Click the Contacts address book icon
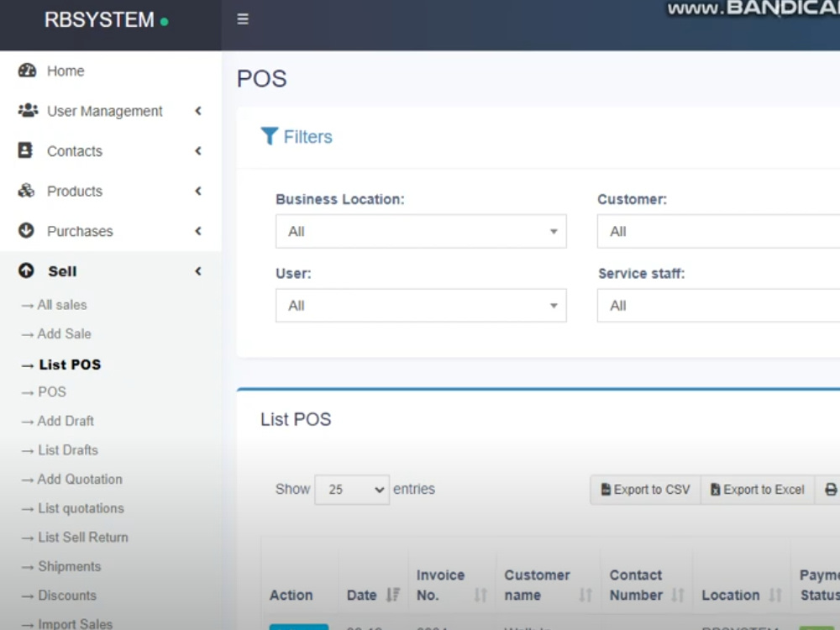This screenshot has height=630, width=840. pyautogui.click(x=25, y=150)
